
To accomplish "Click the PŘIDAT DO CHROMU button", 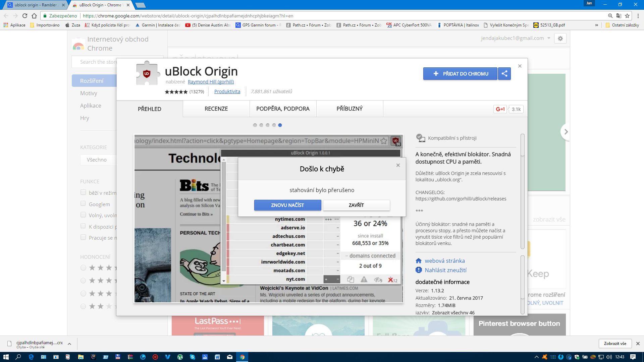I will tap(460, 74).
